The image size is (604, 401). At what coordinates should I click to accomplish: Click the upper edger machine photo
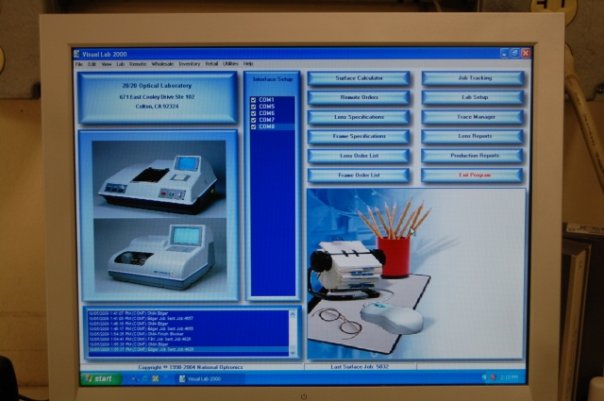(x=159, y=178)
